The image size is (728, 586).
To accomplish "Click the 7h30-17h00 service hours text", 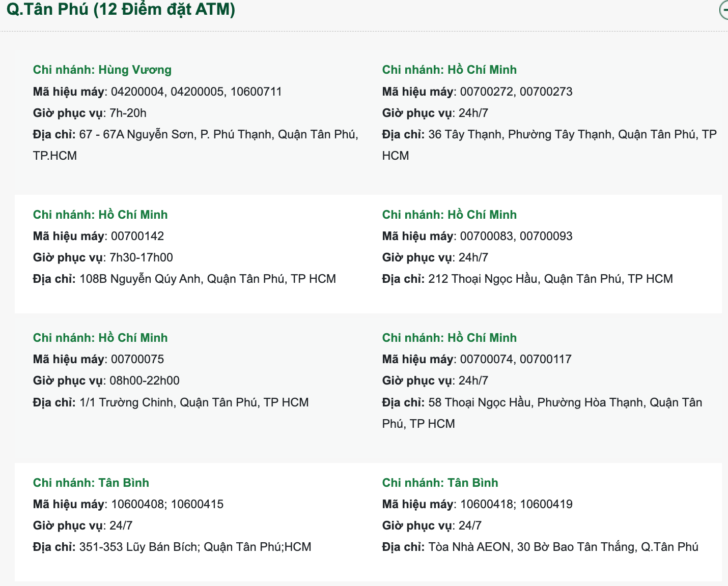I will [141, 257].
